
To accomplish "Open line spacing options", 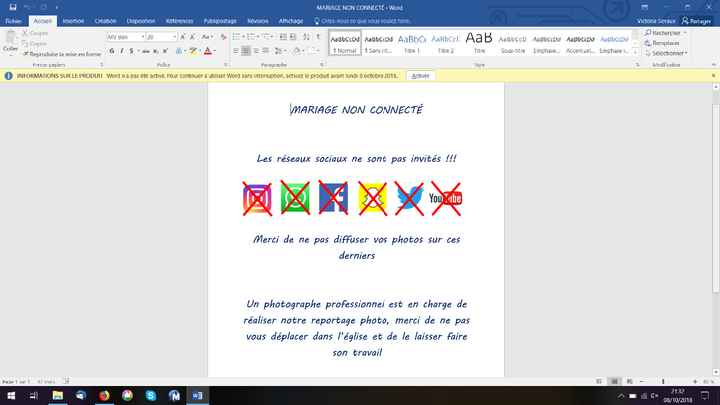I will tap(280, 51).
